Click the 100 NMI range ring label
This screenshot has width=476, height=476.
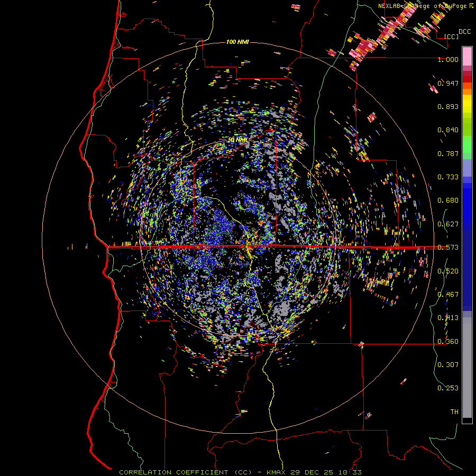pos(237,42)
